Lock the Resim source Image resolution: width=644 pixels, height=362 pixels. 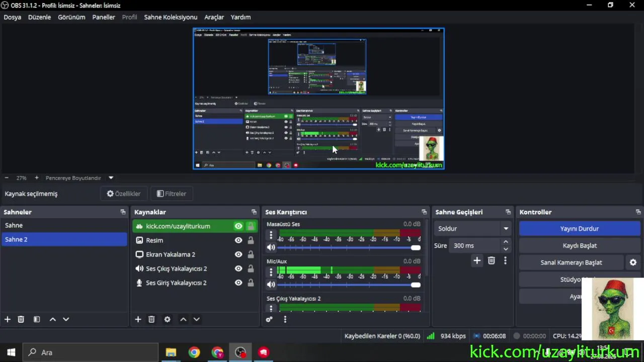pos(251,240)
